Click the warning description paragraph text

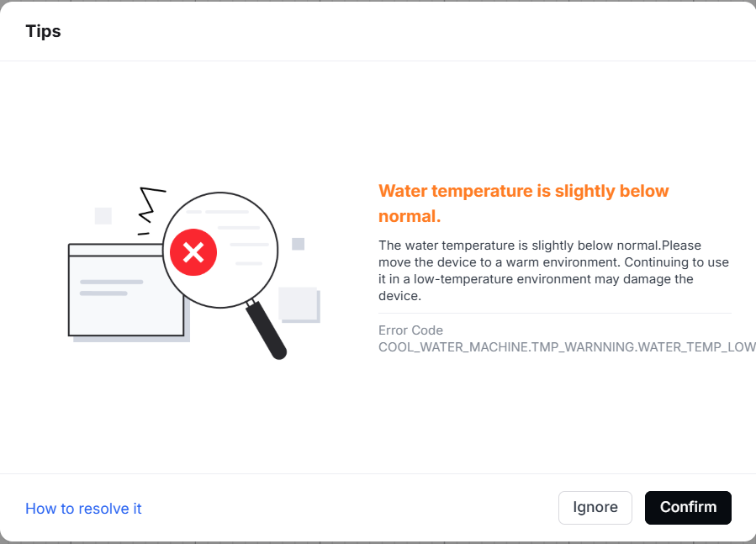(553, 271)
